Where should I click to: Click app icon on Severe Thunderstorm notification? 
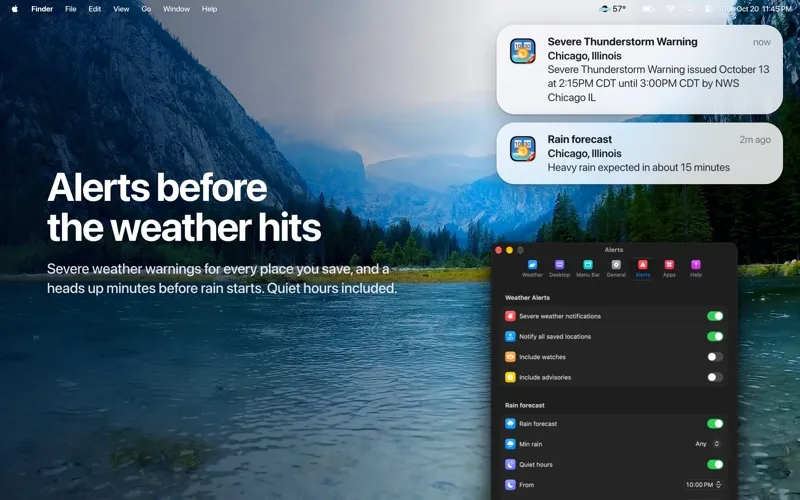[x=523, y=51]
